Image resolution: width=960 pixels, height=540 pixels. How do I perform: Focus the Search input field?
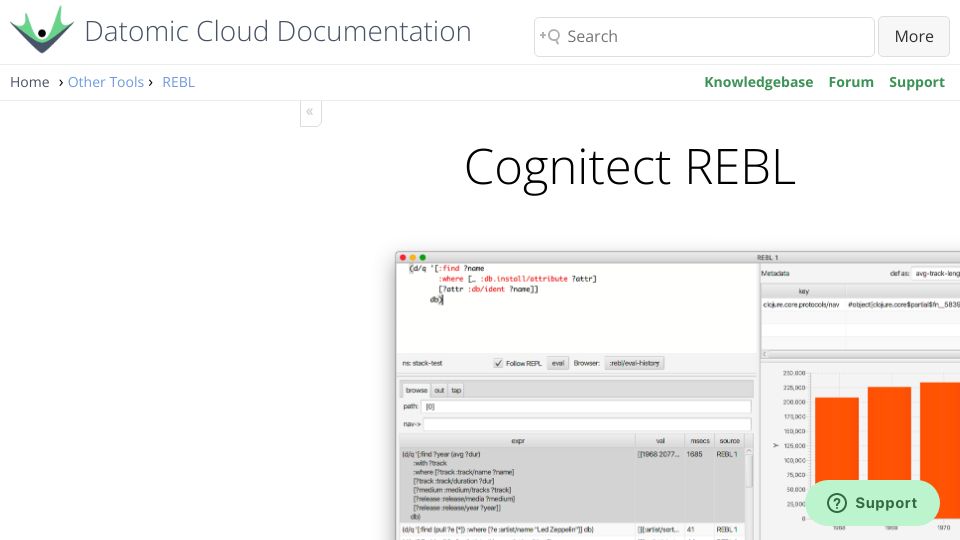point(704,37)
